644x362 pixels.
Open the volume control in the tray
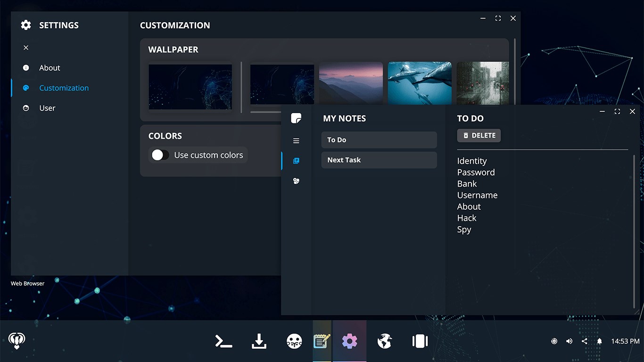pos(569,341)
